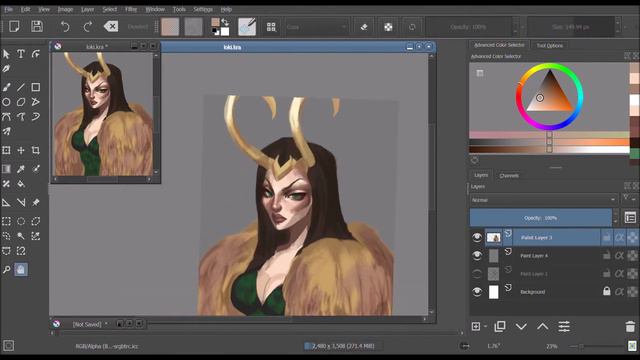The image size is (640, 360).
Task: Open the File menu
Action: 9,9
